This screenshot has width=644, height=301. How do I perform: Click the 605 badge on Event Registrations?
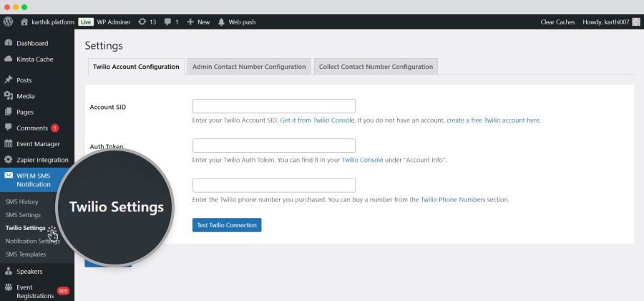pos(63,291)
